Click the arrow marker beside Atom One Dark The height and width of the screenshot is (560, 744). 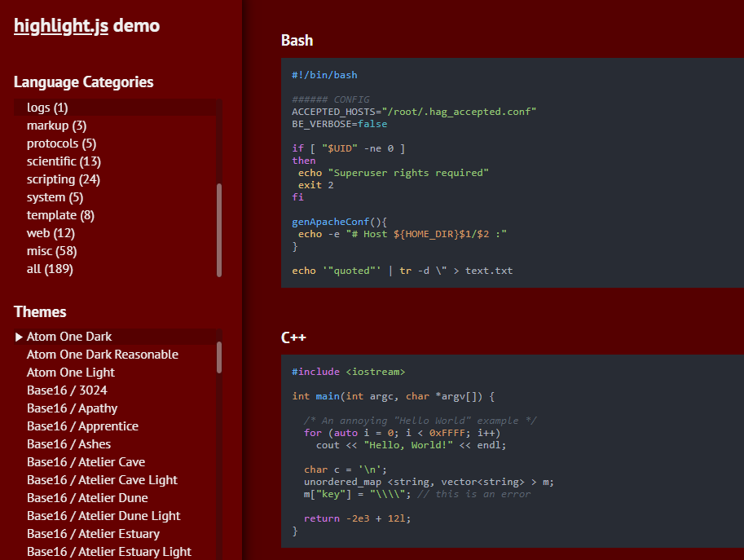pyautogui.click(x=19, y=337)
